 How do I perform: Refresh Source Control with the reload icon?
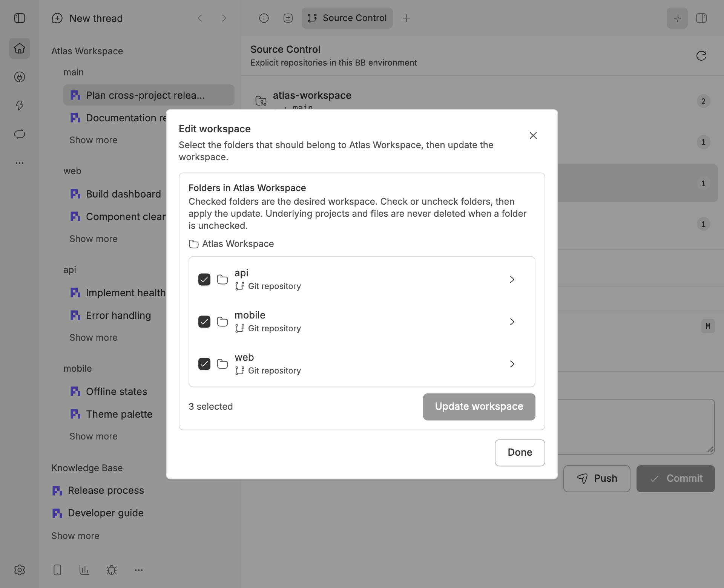701,56
